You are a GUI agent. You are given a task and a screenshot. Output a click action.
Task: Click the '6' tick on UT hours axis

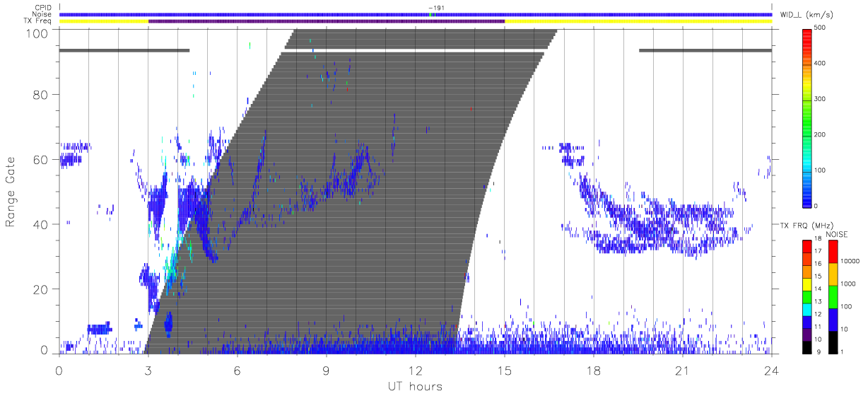237,370
